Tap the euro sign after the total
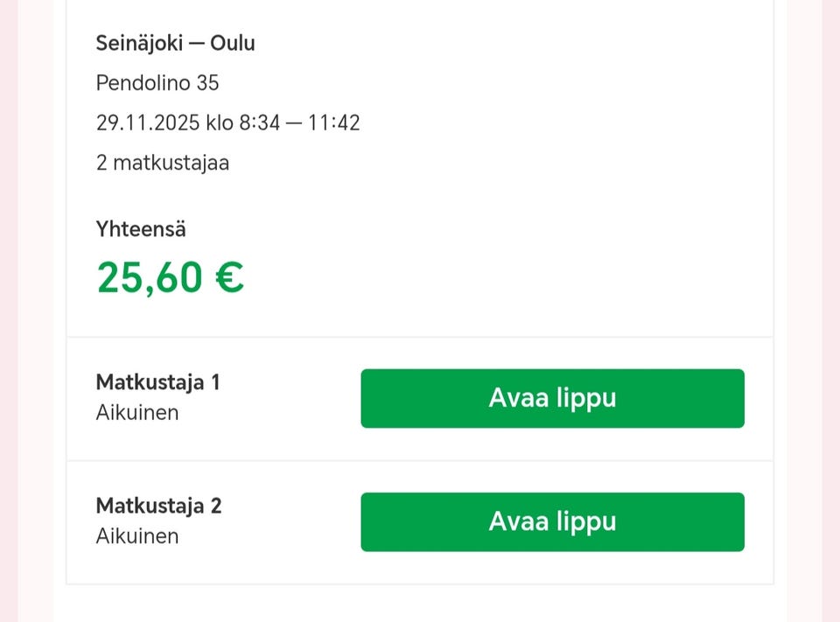 coord(229,277)
